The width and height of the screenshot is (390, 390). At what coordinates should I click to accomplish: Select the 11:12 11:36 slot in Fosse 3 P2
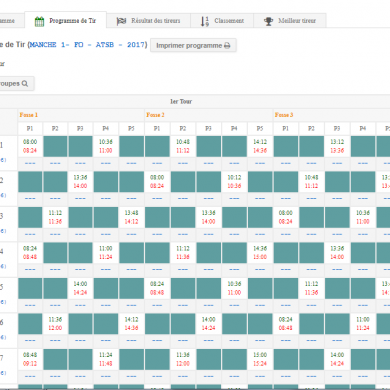tap(311, 288)
